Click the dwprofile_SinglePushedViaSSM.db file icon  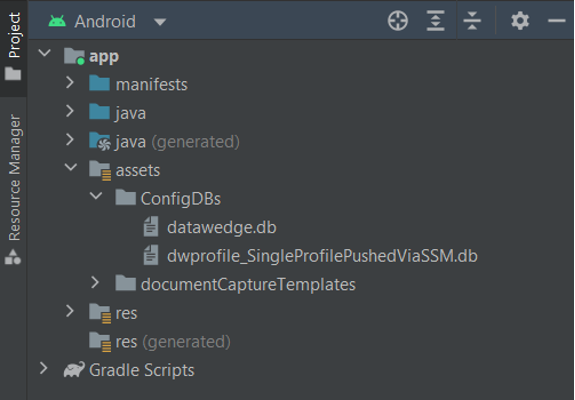point(151,255)
